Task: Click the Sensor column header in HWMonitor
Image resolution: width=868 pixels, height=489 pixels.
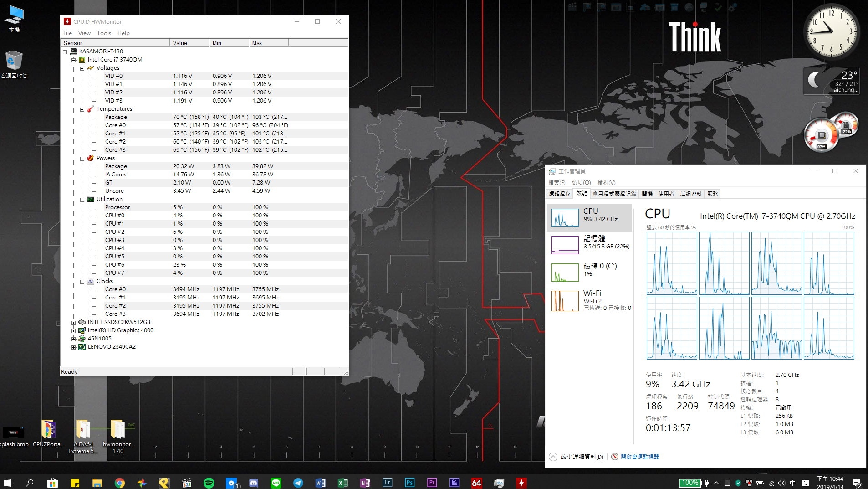Action: tap(116, 43)
